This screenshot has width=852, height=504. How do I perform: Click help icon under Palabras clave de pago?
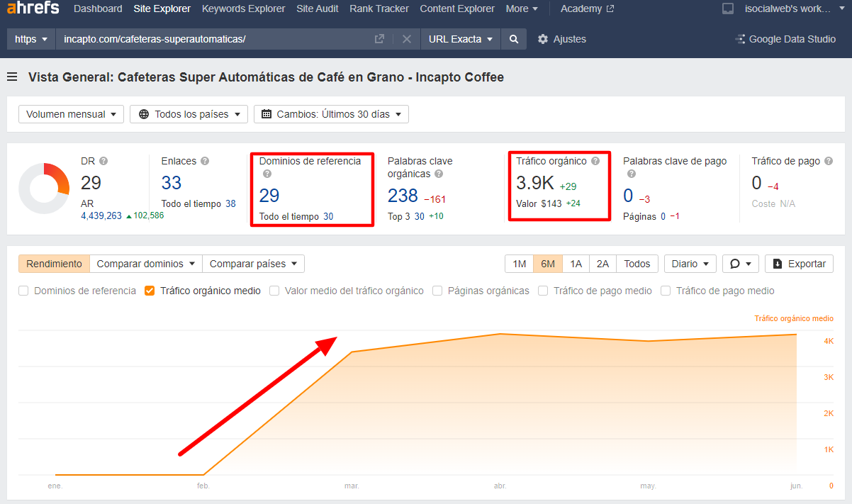coord(631,174)
